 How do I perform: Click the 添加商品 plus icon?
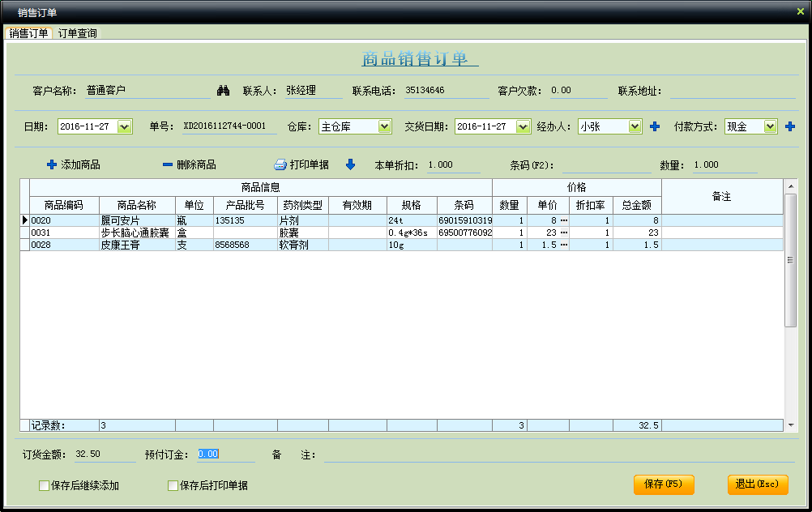pos(52,164)
